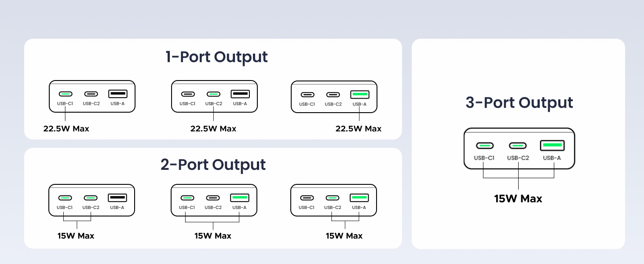Select the USB-C2 port icon in 3-Port Output
This screenshot has height=264, width=644.
518,146
